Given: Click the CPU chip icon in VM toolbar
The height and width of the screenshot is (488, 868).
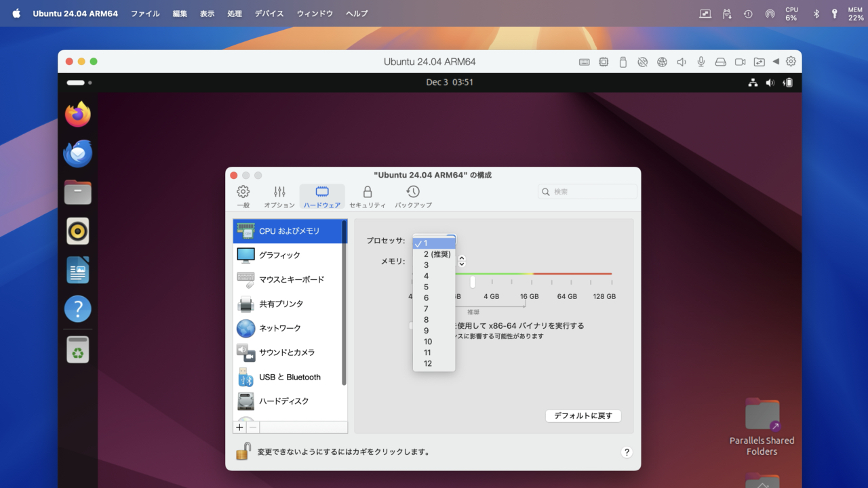Looking at the screenshot, I should (x=604, y=62).
